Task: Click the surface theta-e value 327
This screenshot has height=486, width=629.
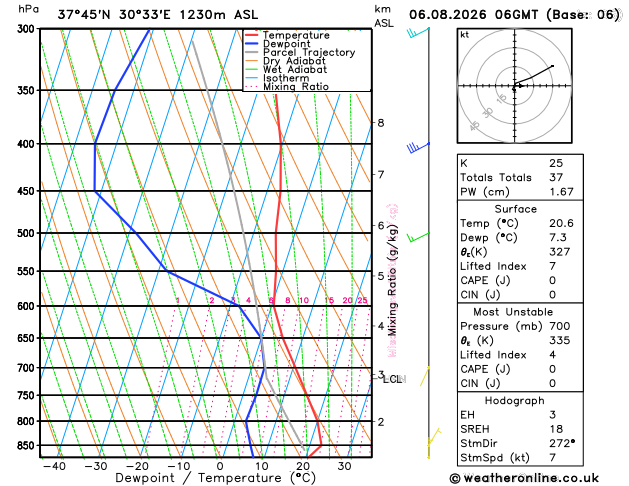Action: coord(559,252)
